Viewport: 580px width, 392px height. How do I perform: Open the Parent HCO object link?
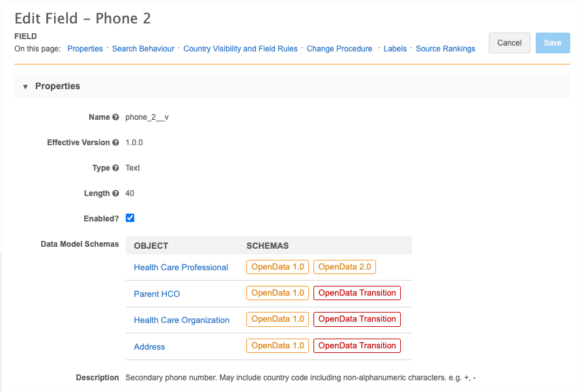[157, 294]
